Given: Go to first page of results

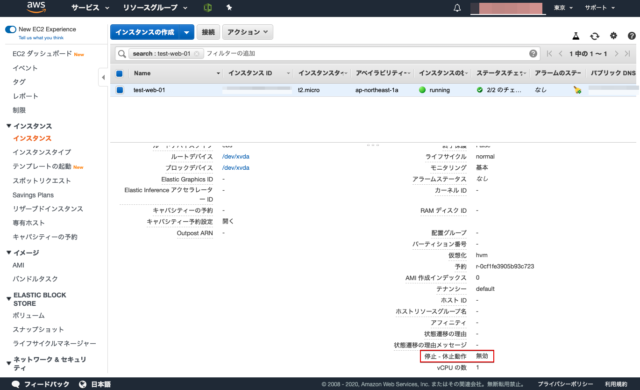Looking at the screenshot, I should click(549, 53).
